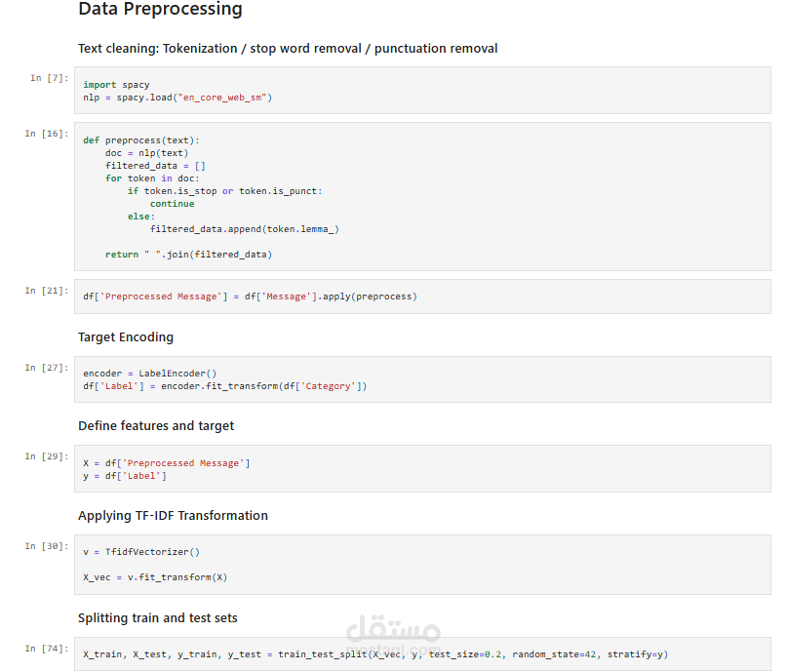Screen dimensions: 787x672
Task: Click the Text cleaning subheading
Action: coord(288,48)
